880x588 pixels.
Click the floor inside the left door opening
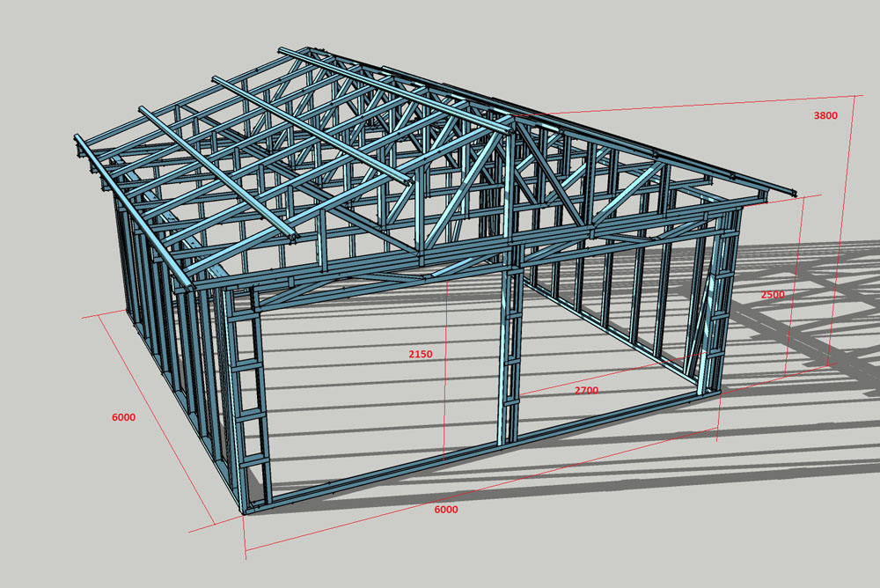coord(370,414)
